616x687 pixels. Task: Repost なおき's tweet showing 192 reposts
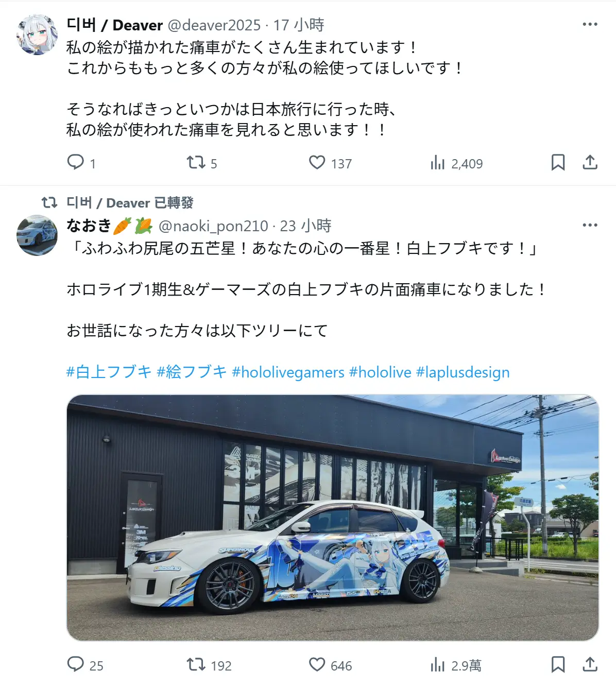coord(196,664)
